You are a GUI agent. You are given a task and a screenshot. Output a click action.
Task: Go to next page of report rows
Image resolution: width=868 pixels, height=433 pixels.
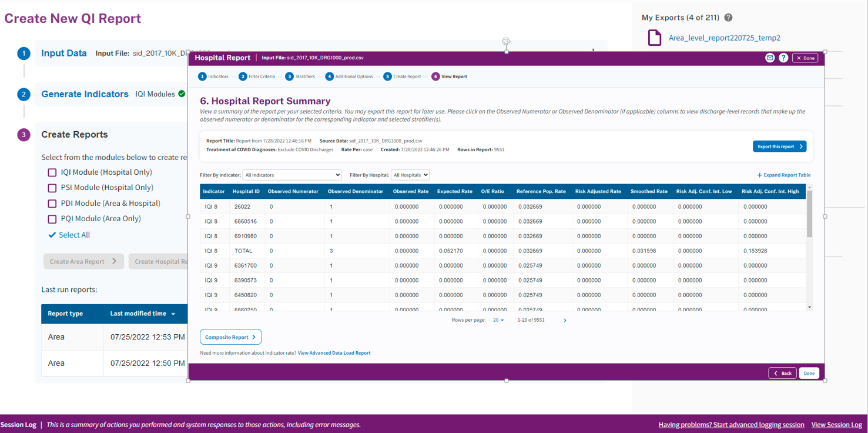[565, 321]
